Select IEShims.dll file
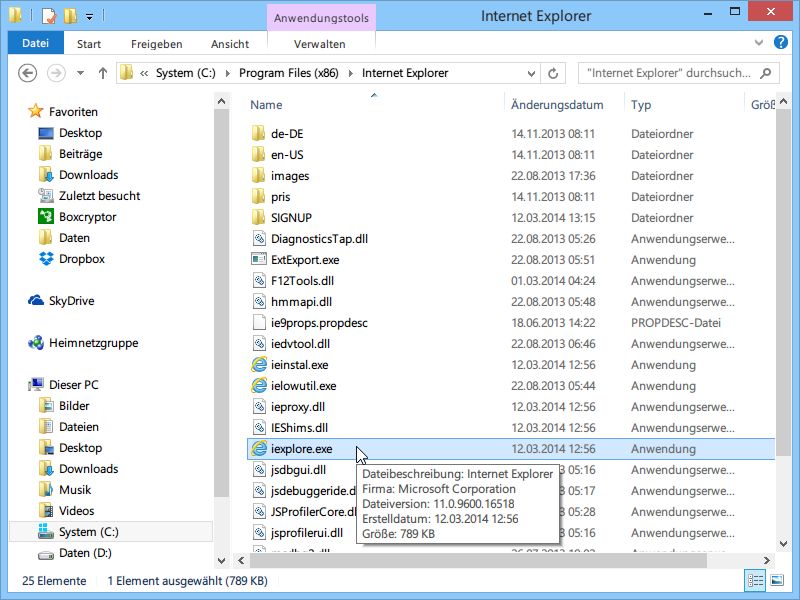This screenshot has height=600, width=800. (299, 428)
